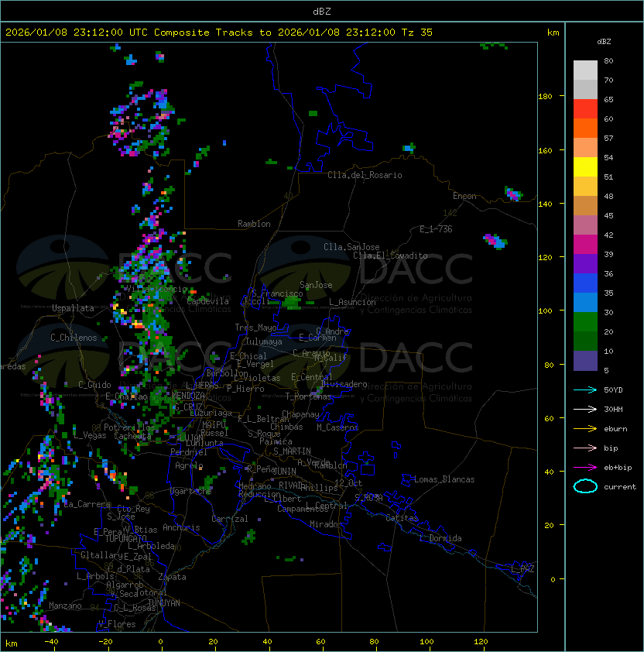Click the Zapata label
644x652 pixels.
click(x=172, y=577)
